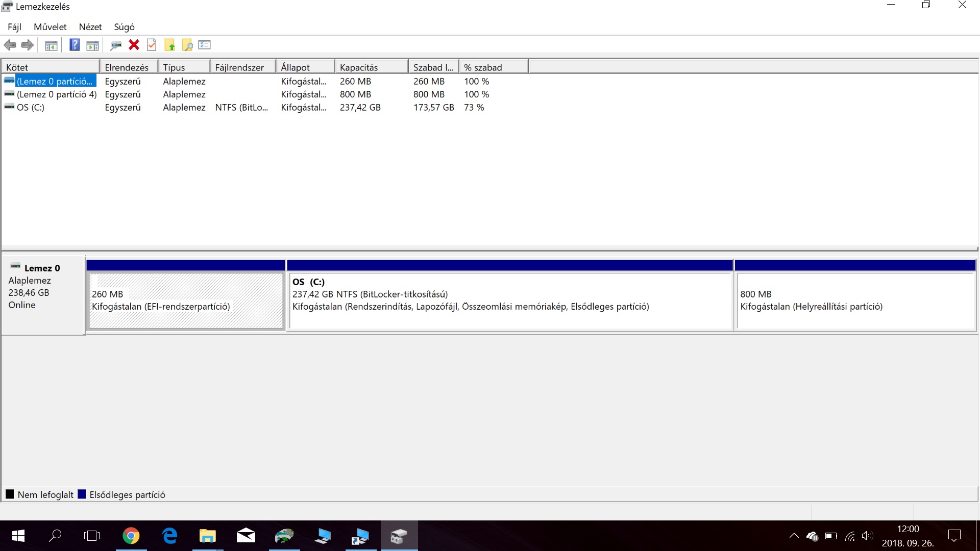Select the 800 MB recovery partition block
This screenshot has height=551, width=980.
click(855, 300)
